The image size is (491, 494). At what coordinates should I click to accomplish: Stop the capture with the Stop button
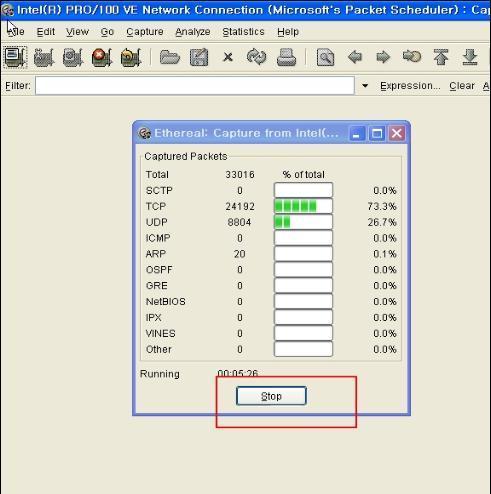271,396
